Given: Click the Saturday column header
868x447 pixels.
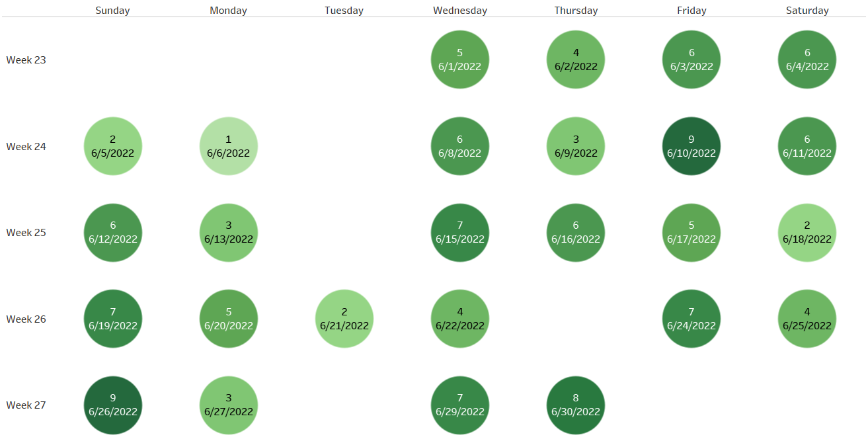Looking at the screenshot, I should coord(807,11).
